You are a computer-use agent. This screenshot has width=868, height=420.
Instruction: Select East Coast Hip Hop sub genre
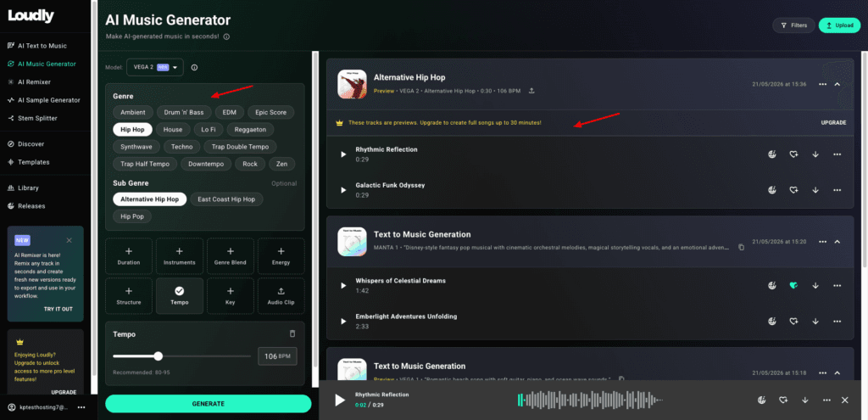click(x=226, y=199)
